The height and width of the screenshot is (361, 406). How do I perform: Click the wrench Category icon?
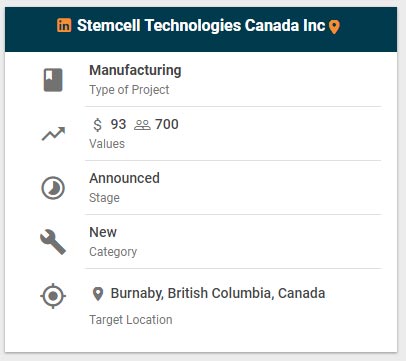pyautogui.click(x=53, y=242)
